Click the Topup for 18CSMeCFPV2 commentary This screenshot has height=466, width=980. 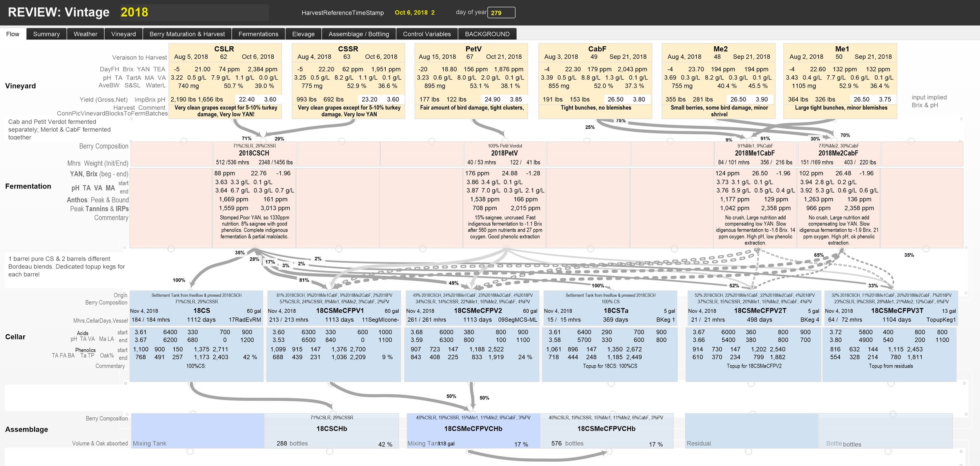[x=754, y=366]
